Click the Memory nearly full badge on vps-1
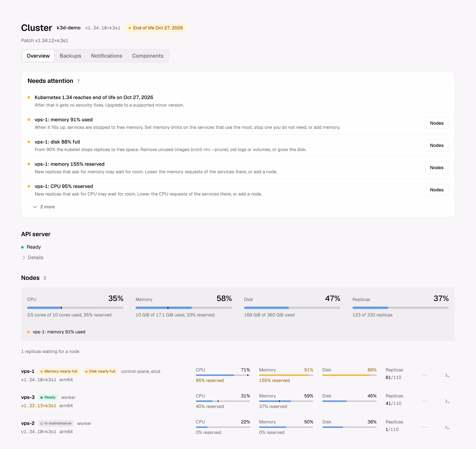 (59, 371)
